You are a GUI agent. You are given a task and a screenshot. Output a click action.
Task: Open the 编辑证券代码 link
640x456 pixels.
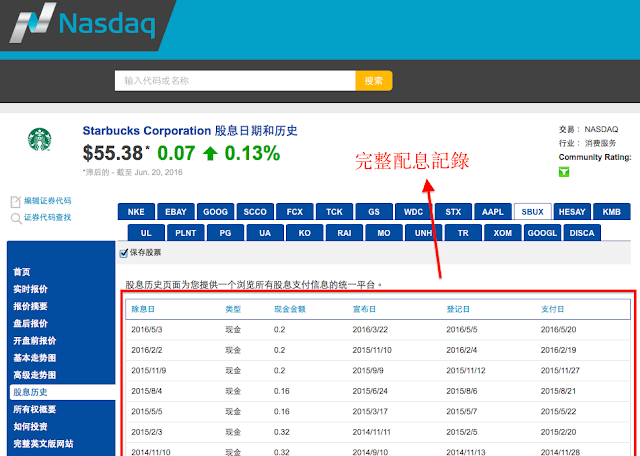click(47, 200)
